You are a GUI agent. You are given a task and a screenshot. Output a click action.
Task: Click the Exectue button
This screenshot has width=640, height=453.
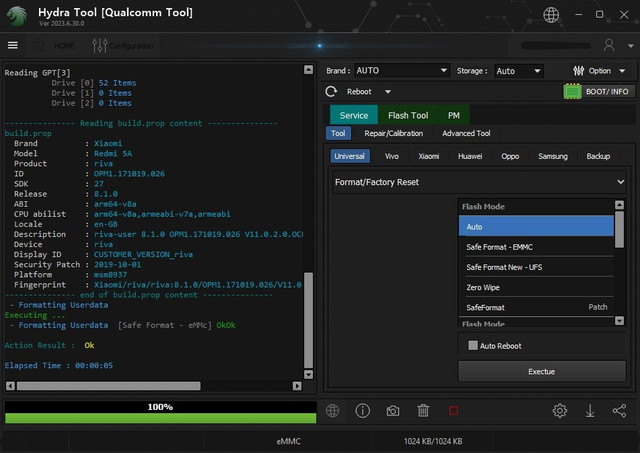[542, 371]
